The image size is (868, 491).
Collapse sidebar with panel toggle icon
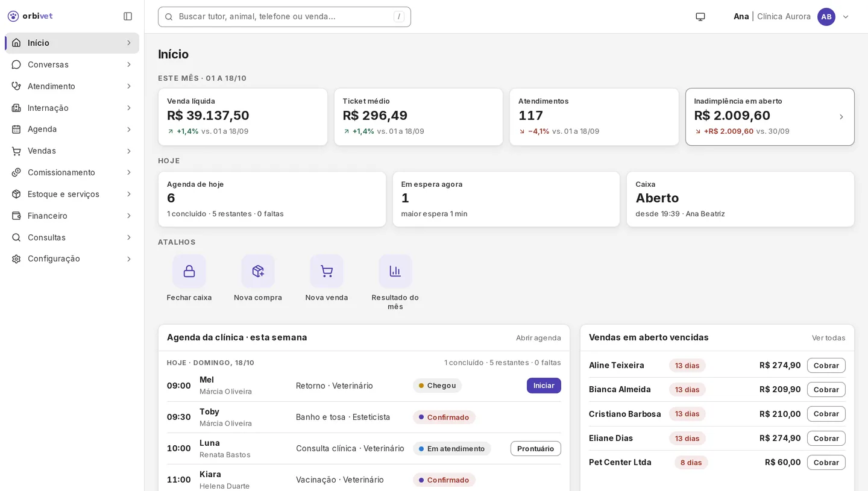128,16
